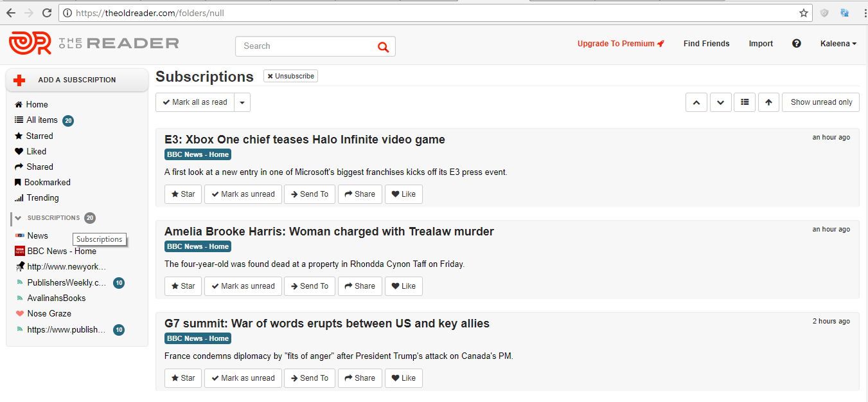Switch to list view icon

coord(745,102)
